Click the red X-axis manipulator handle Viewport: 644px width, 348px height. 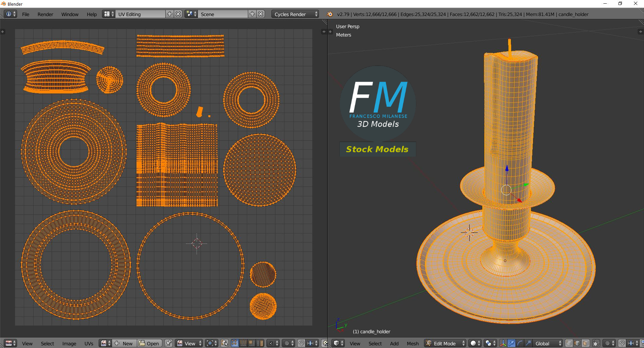coord(519,200)
